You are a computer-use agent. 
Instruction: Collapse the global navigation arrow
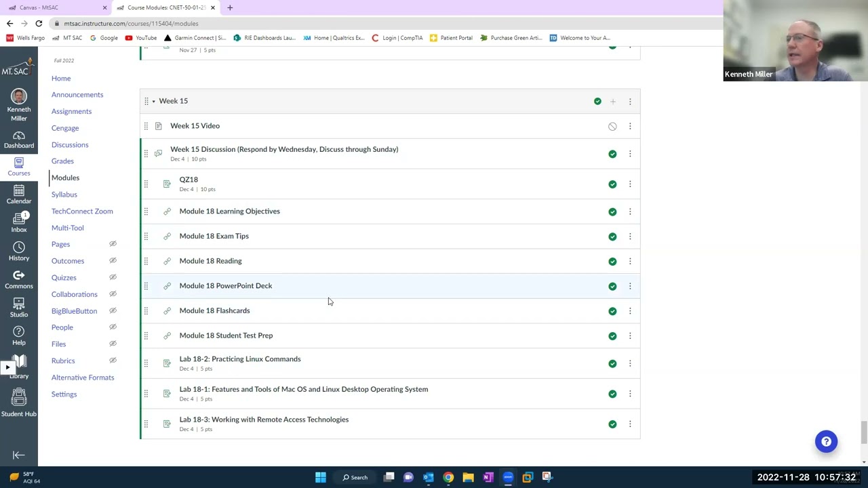[19, 455]
